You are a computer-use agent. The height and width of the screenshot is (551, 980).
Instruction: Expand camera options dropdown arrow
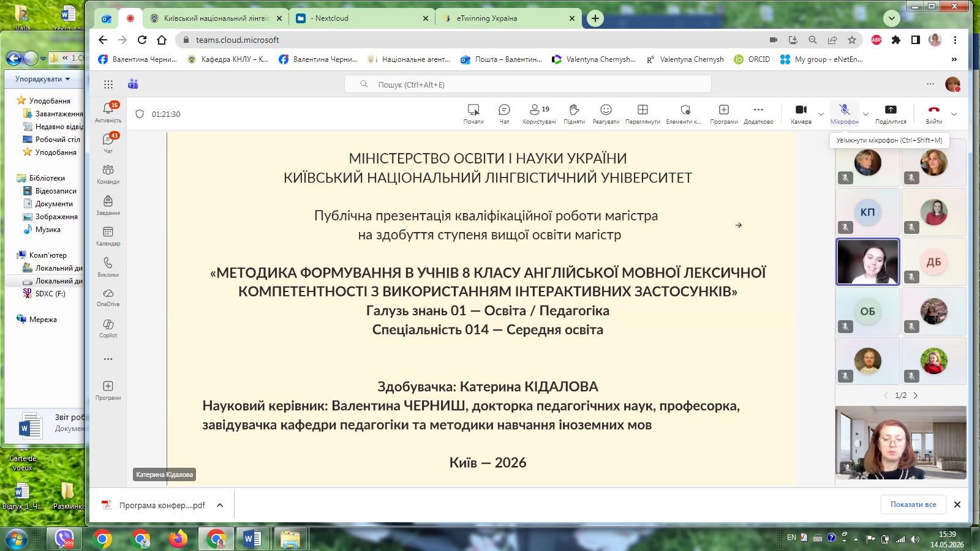pos(821,114)
